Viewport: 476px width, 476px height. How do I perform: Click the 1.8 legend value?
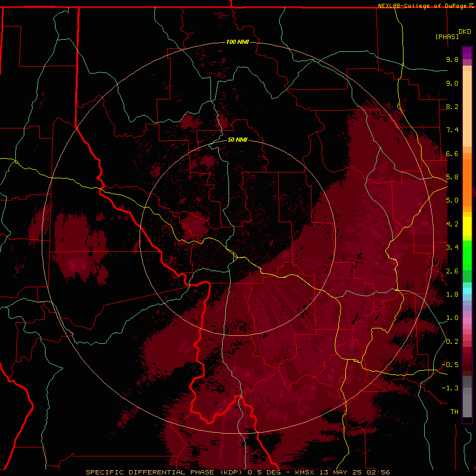452,295
